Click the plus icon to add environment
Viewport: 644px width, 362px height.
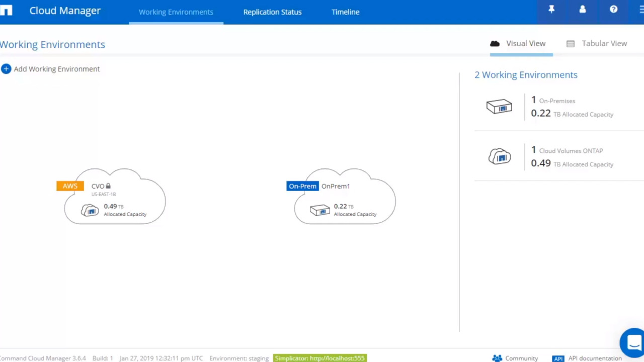click(x=6, y=69)
